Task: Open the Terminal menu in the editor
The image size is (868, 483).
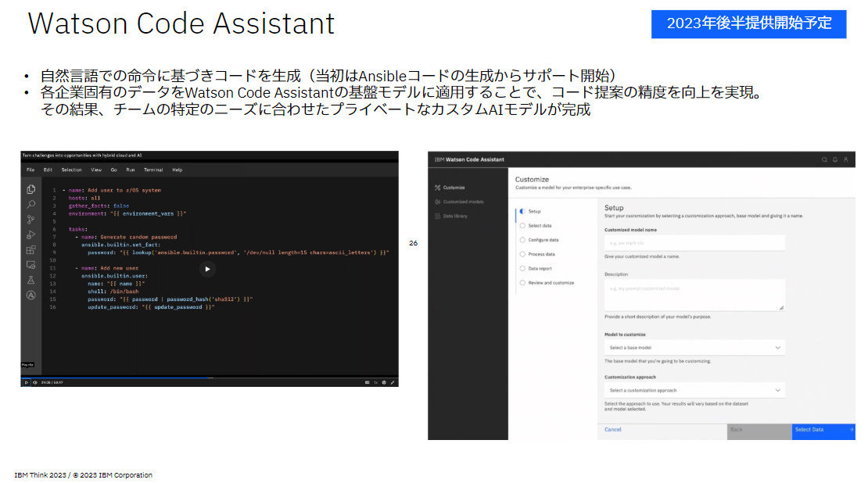Action: (153, 170)
